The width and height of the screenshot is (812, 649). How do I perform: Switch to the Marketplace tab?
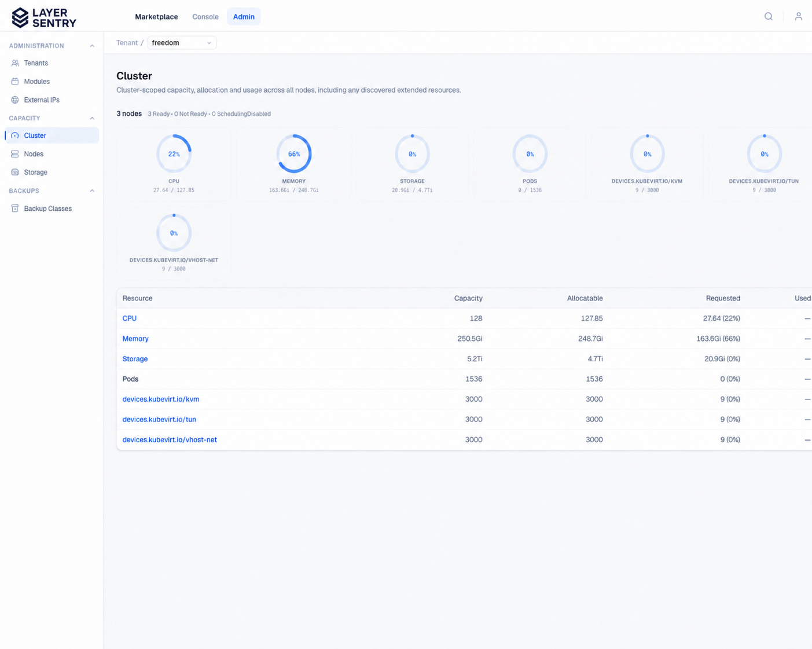point(156,17)
